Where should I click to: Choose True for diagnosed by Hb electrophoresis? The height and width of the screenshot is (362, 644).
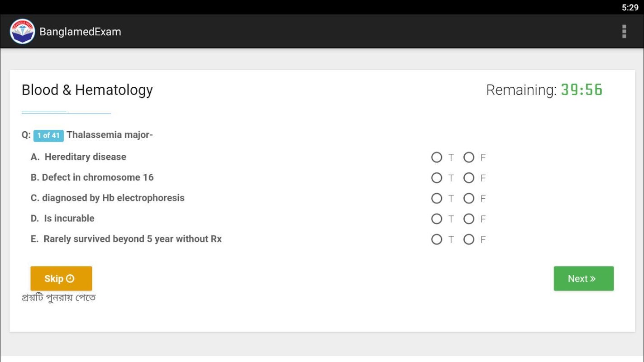[x=437, y=198]
